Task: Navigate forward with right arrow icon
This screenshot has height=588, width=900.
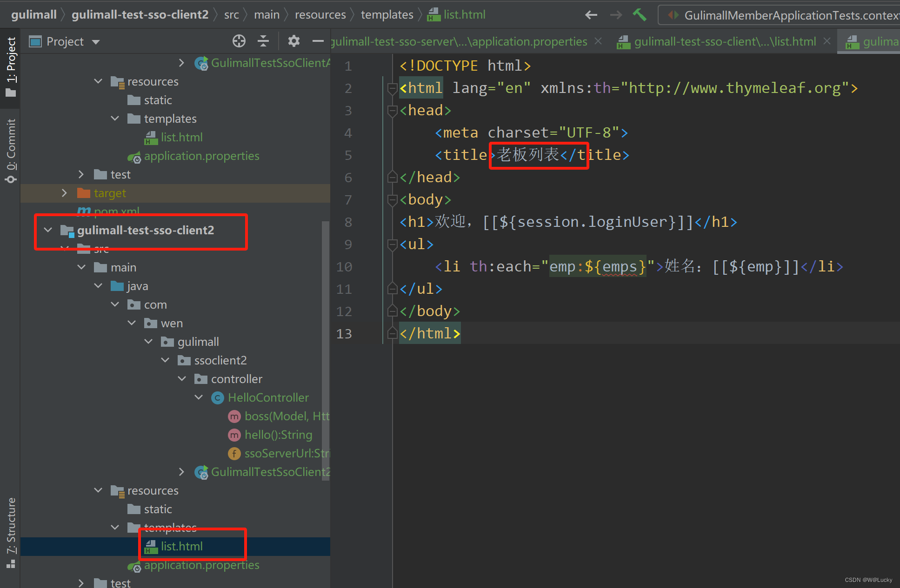Action: point(616,15)
